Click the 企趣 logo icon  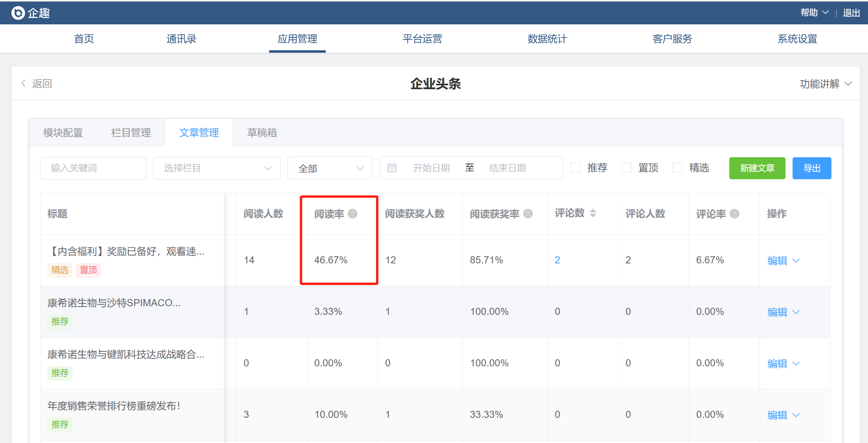[x=18, y=13]
